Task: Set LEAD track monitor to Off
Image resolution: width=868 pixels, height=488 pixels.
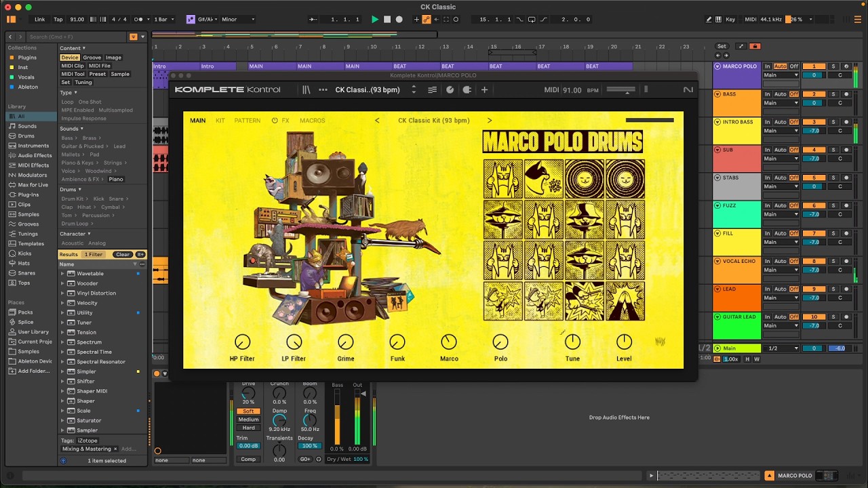Action: pos(794,289)
